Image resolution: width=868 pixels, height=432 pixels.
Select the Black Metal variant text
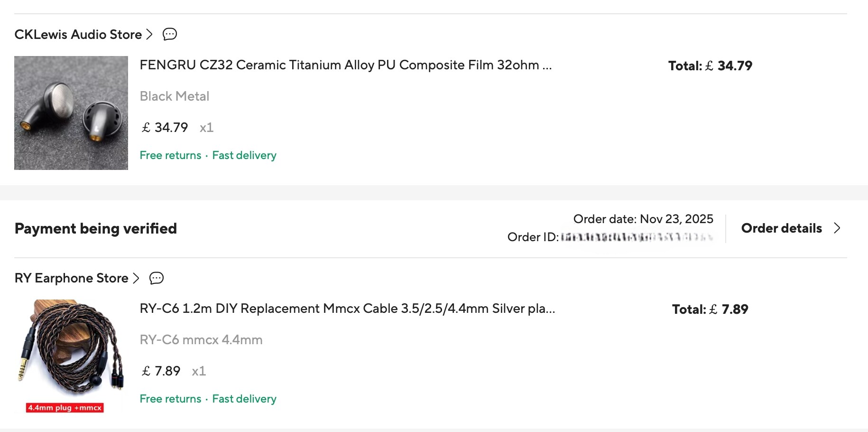tap(175, 96)
